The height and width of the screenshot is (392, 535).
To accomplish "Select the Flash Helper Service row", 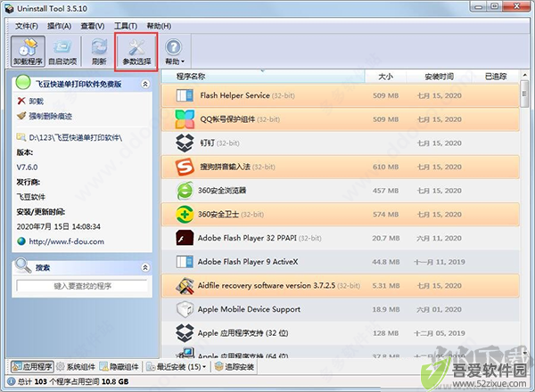I will click(x=341, y=96).
